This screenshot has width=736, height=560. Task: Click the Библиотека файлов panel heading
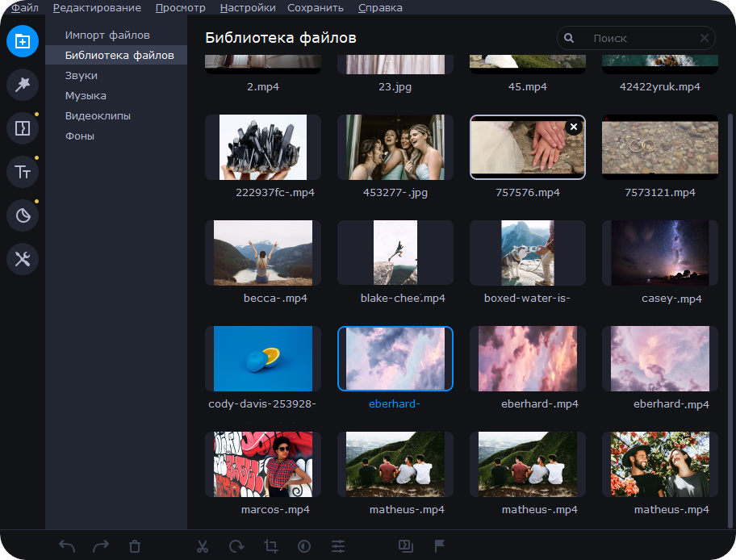(281, 38)
